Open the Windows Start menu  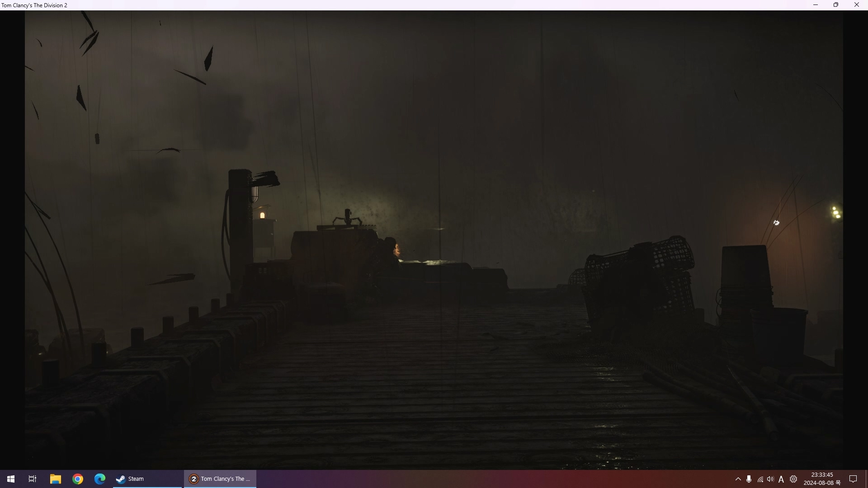click(x=11, y=479)
